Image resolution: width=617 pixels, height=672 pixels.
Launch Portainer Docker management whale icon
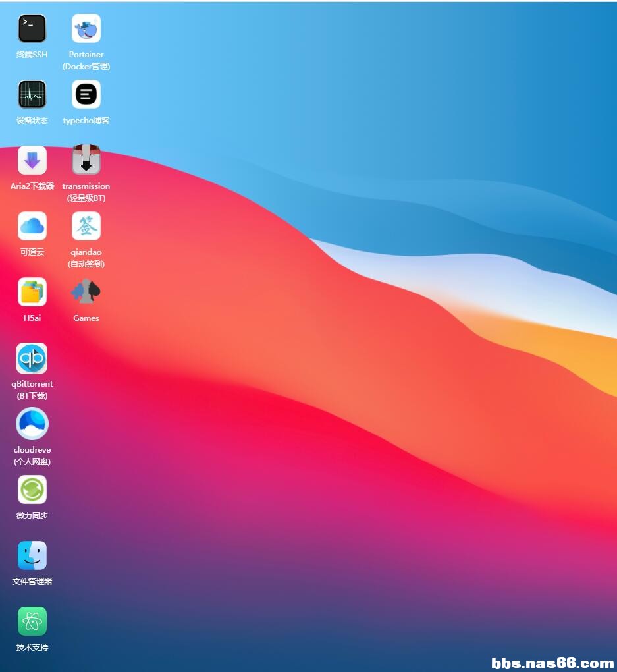pyautogui.click(x=86, y=29)
